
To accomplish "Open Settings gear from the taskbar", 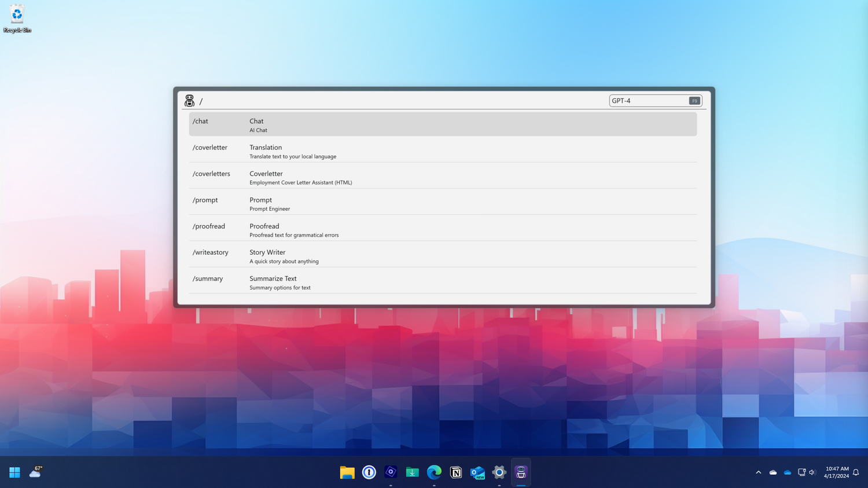I will pos(499,472).
